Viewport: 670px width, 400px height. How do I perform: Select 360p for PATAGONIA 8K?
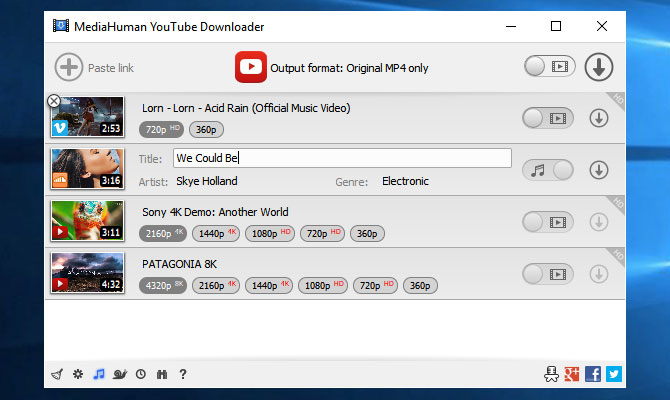click(420, 285)
